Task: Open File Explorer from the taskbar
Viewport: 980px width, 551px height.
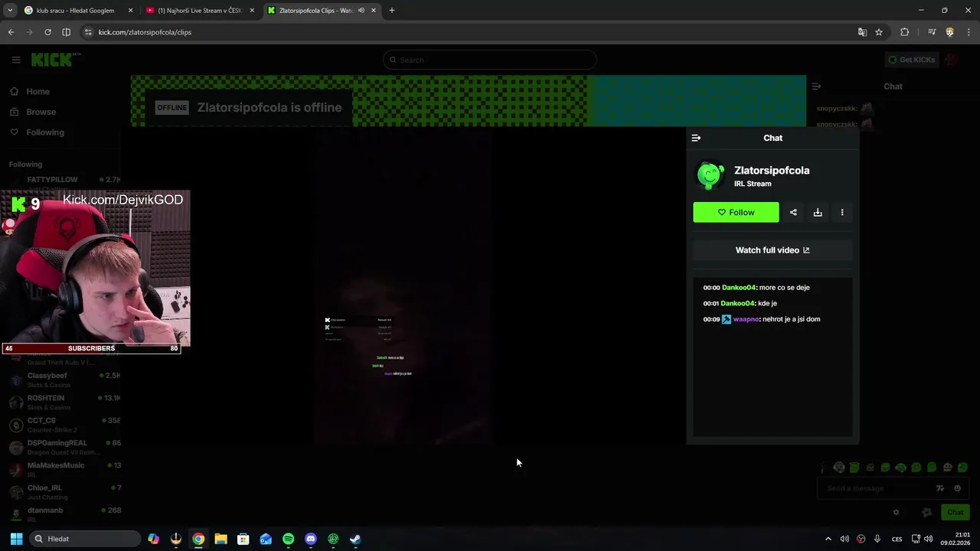Action: (220, 539)
